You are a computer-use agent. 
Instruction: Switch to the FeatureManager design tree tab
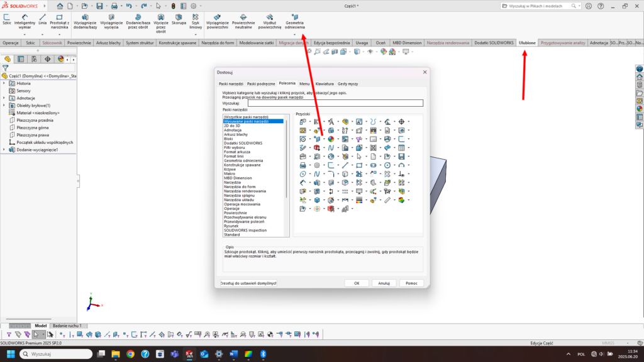[x=8, y=59]
